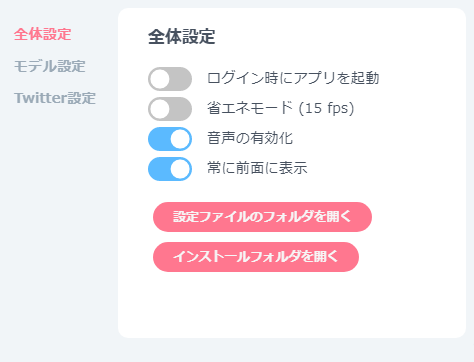Turn on 省エネモード (15 fps) switch

pos(170,109)
